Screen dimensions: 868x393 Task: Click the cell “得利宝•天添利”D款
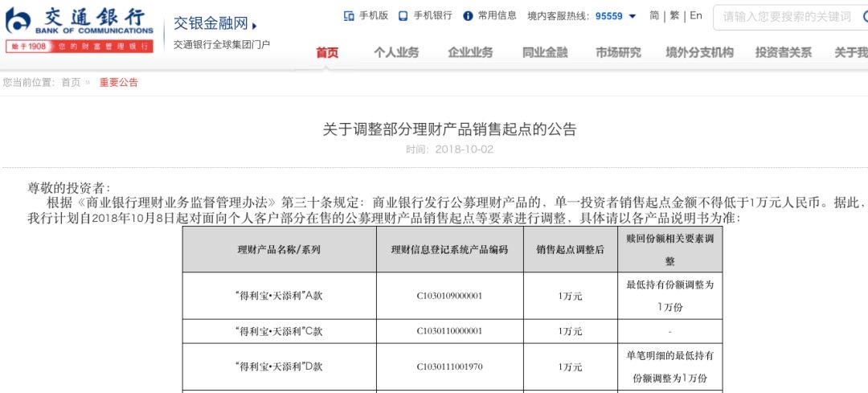click(279, 367)
